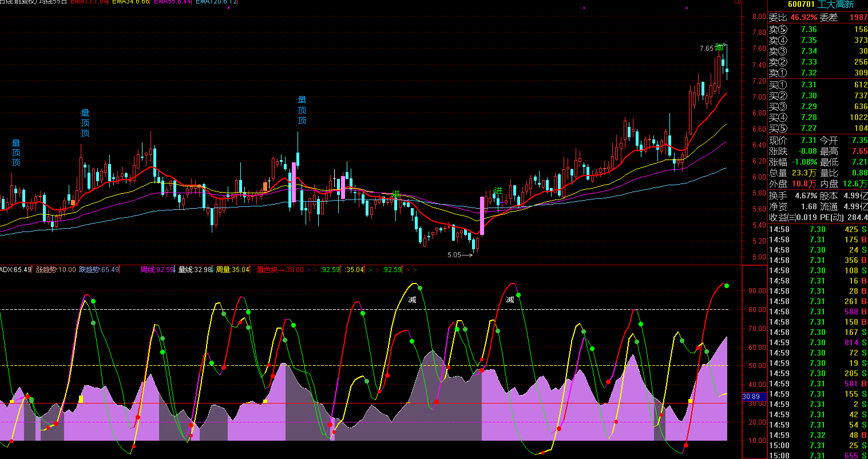Click the 量比 value 0.88

point(859,173)
